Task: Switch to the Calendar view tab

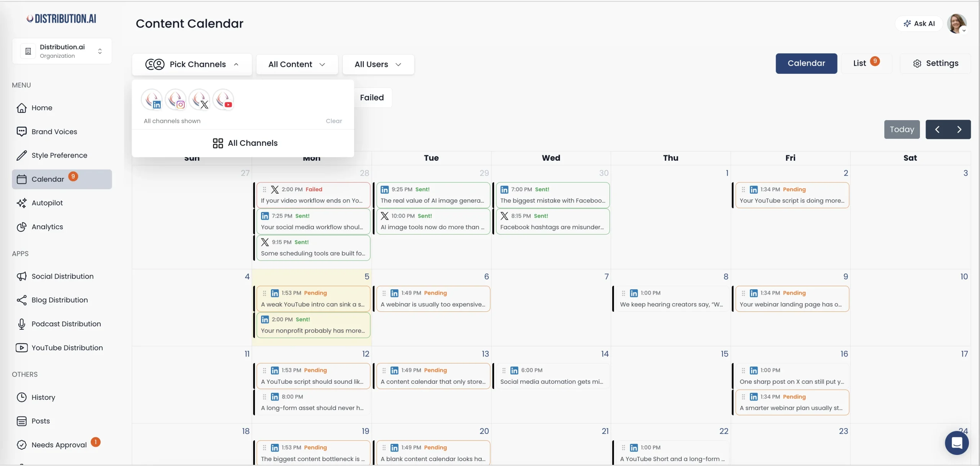Action: (x=806, y=64)
